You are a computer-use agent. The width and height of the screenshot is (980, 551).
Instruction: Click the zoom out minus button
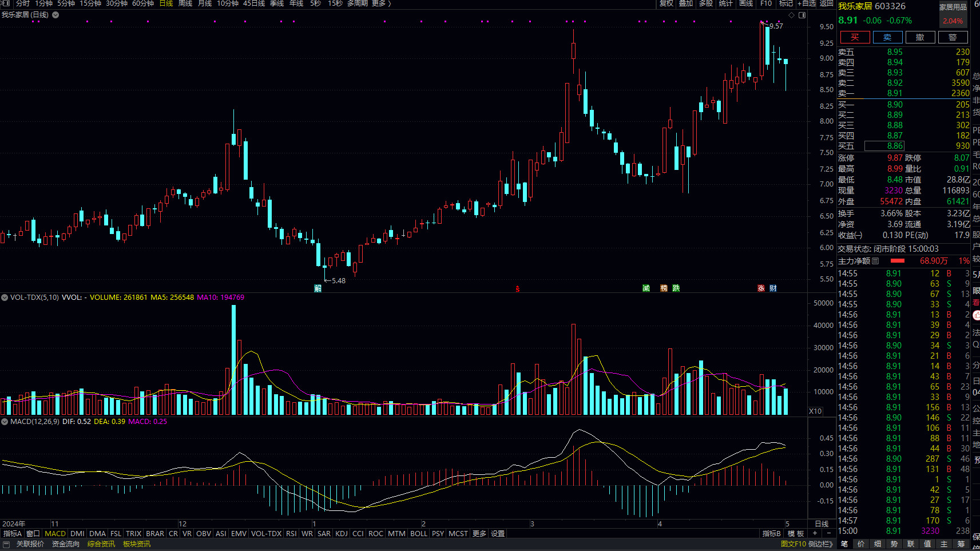[x=828, y=533]
